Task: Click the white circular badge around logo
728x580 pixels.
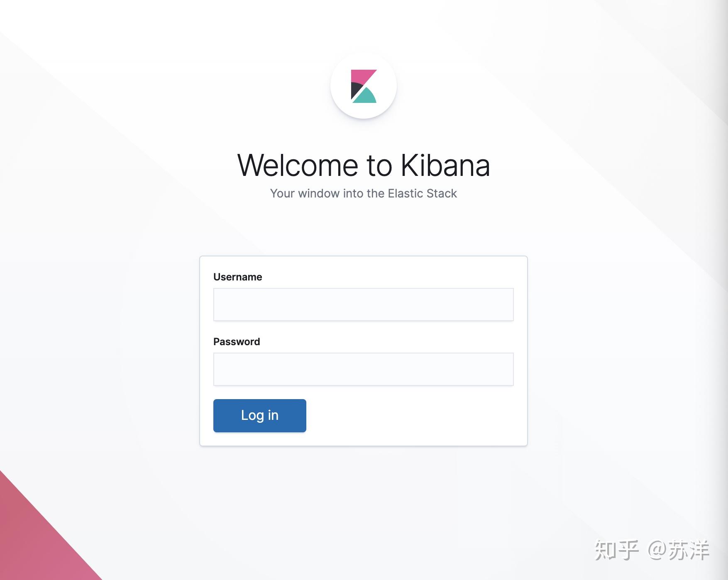Action: coord(364,86)
